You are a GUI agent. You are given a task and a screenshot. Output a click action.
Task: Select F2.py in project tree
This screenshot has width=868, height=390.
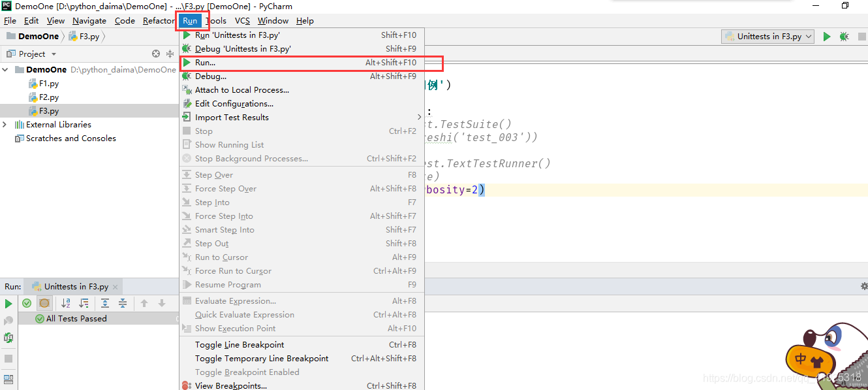(x=44, y=97)
